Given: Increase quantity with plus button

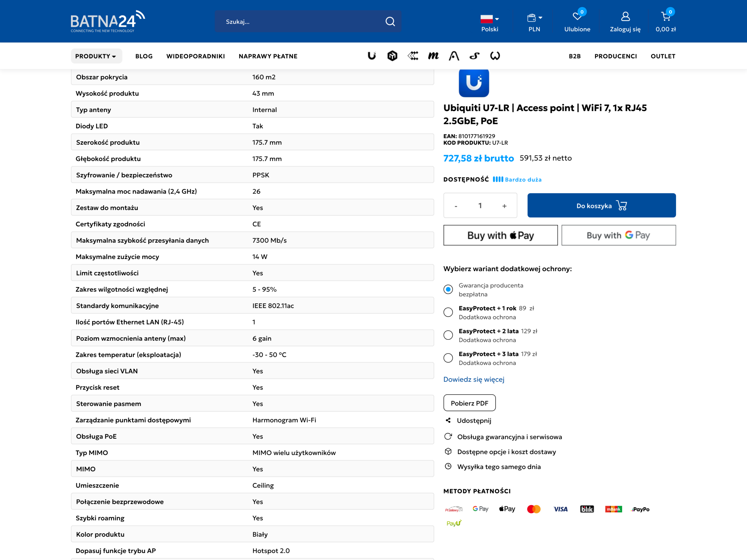Looking at the screenshot, I should (x=504, y=206).
